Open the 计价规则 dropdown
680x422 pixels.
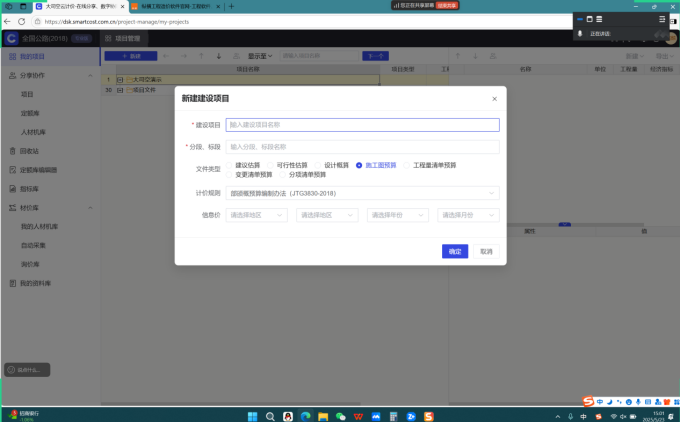point(362,192)
